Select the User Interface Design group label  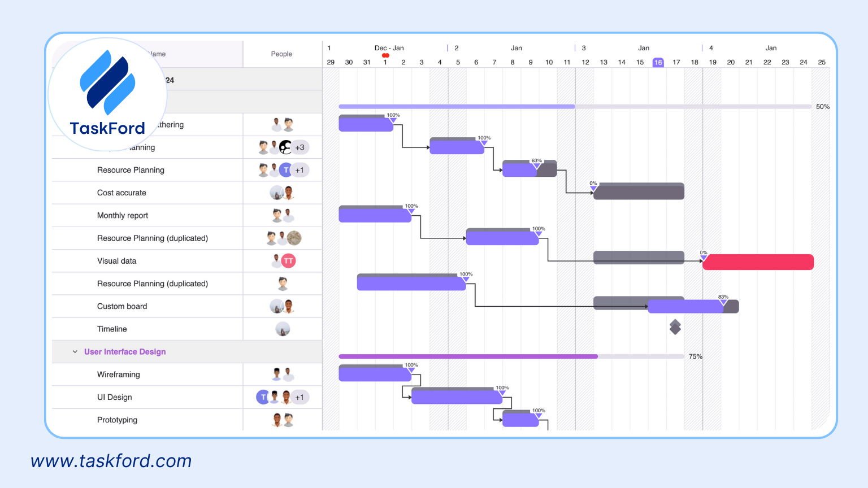(x=125, y=351)
